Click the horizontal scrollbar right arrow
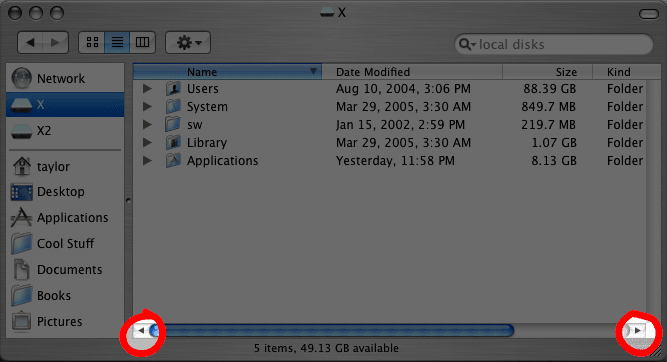This screenshot has width=667, height=362. coord(637,331)
